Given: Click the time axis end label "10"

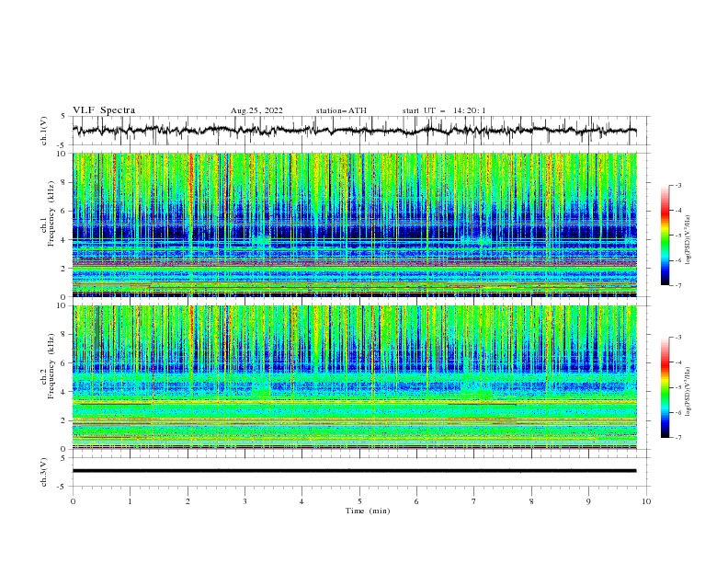Looking at the screenshot, I should [646, 501].
